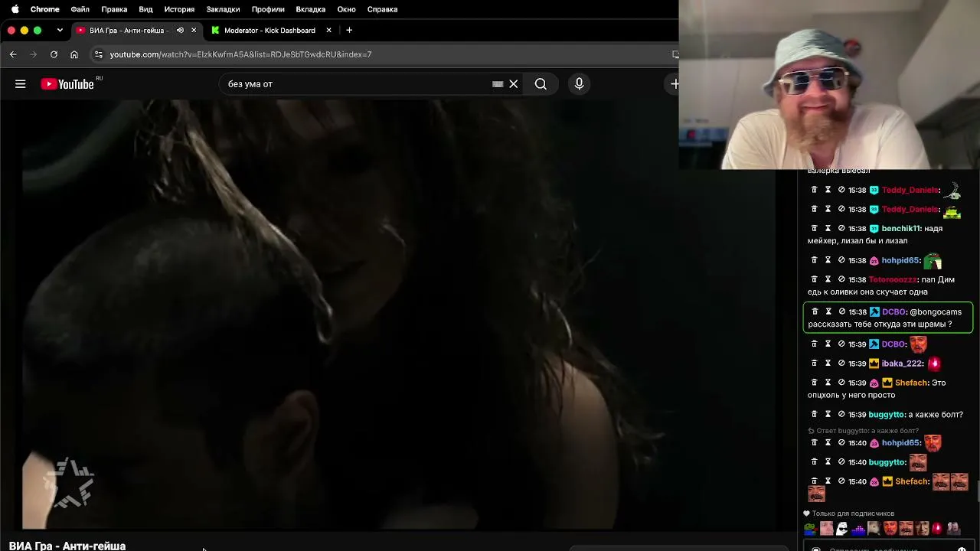The width and height of the screenshot is (980, 551).
Task: Select the youtube.com address bar URL
Action: click(240, 54)
